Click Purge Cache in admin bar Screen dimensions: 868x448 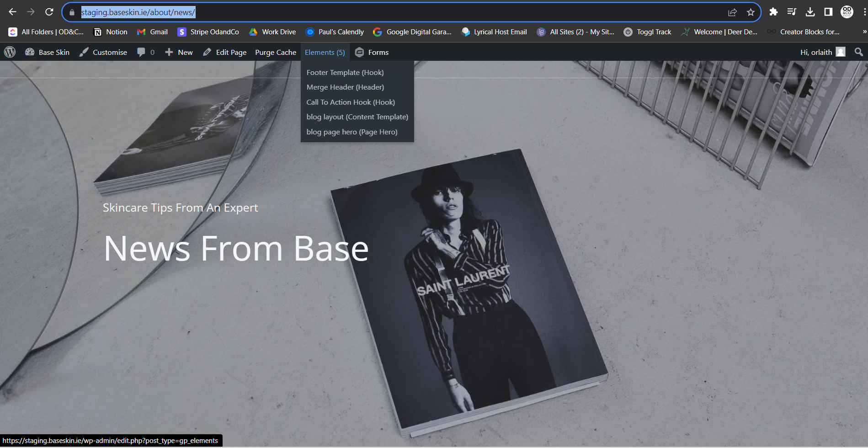276,52
